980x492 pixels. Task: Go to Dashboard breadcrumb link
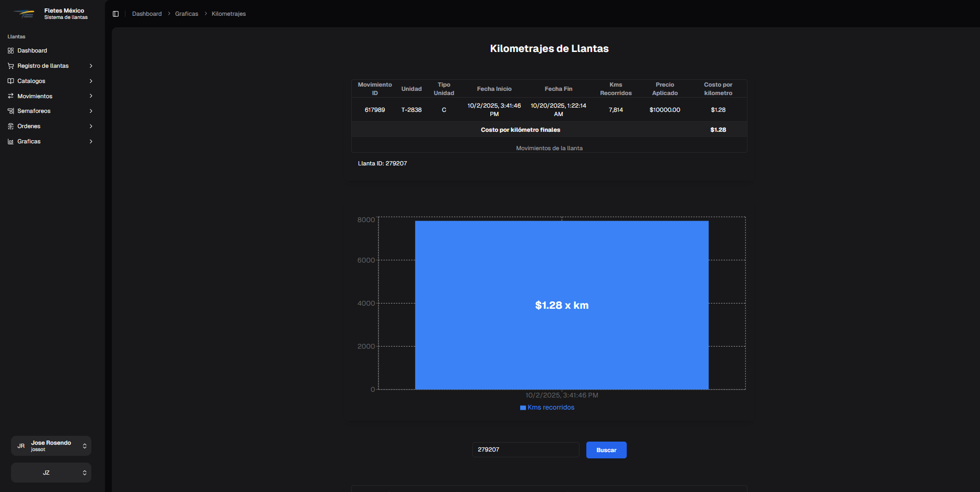click(147, 14)
